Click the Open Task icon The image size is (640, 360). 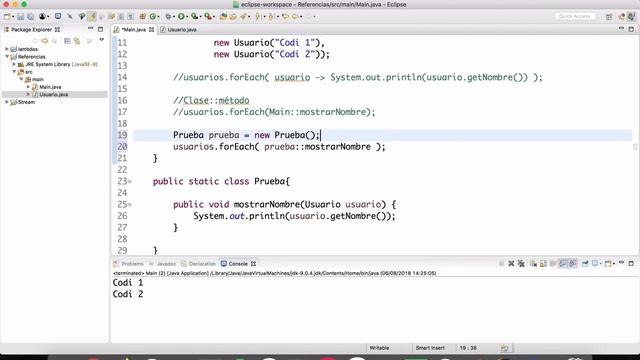233,17
